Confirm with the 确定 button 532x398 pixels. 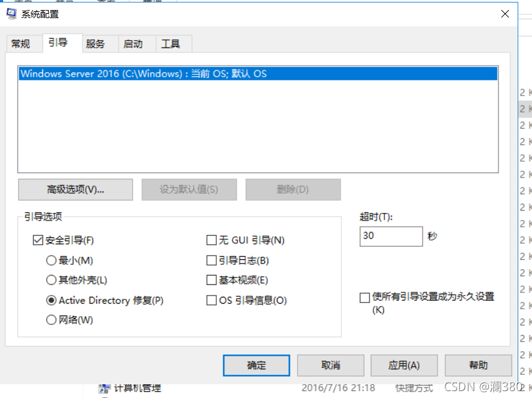[x=256, y=366]
